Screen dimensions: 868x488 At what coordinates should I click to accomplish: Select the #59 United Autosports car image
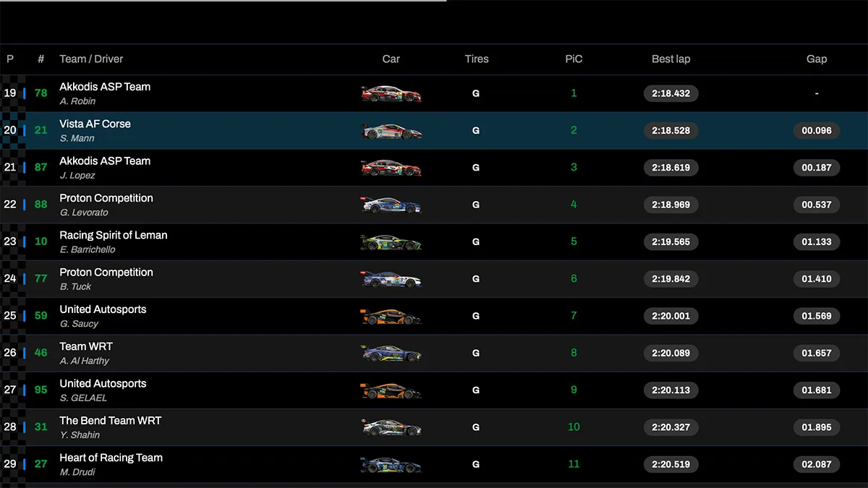pyautogui.click(x=391, y=316)
